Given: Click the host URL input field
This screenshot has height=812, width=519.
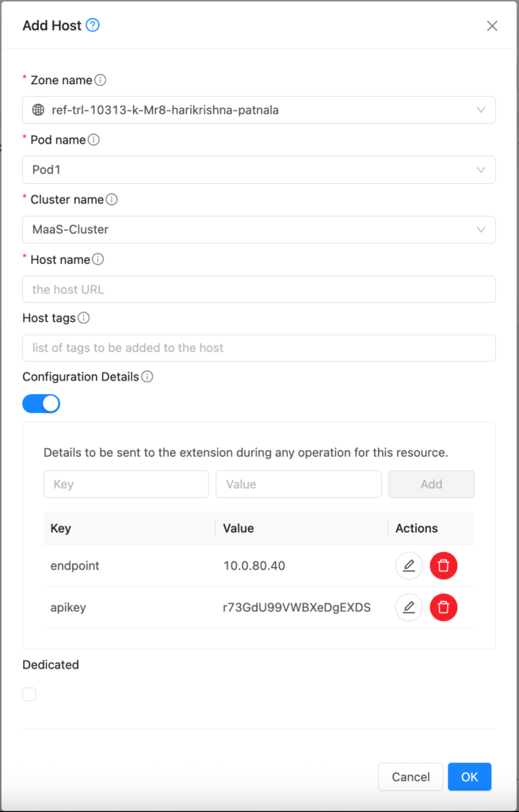Looking at the screenshot, I should pos(259,289).
